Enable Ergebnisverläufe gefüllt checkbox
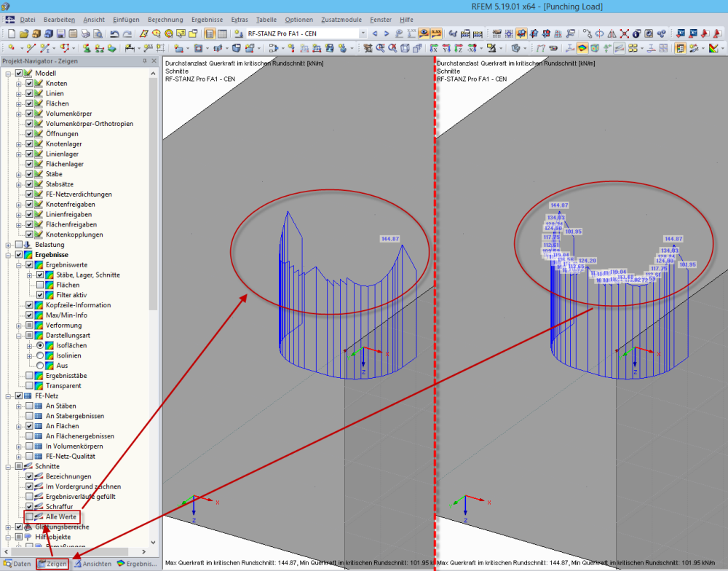This screenshot has height=571, width=728. (x=29, y=497)
